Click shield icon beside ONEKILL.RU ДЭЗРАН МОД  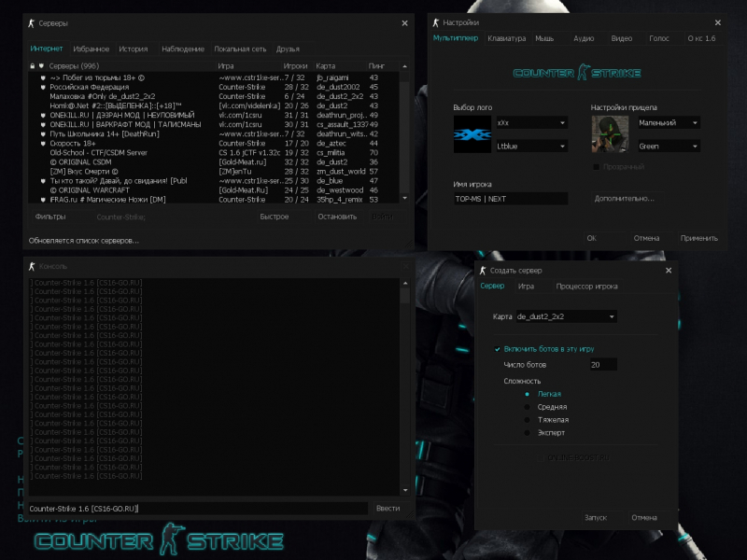point(43,115)
